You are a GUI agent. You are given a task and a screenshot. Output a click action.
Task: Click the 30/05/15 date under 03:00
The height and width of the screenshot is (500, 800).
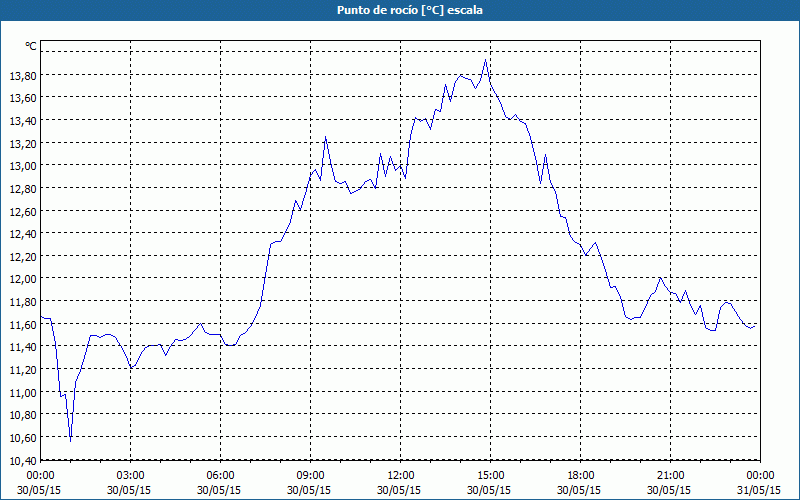pyautogui.click(x=129, y=490)
